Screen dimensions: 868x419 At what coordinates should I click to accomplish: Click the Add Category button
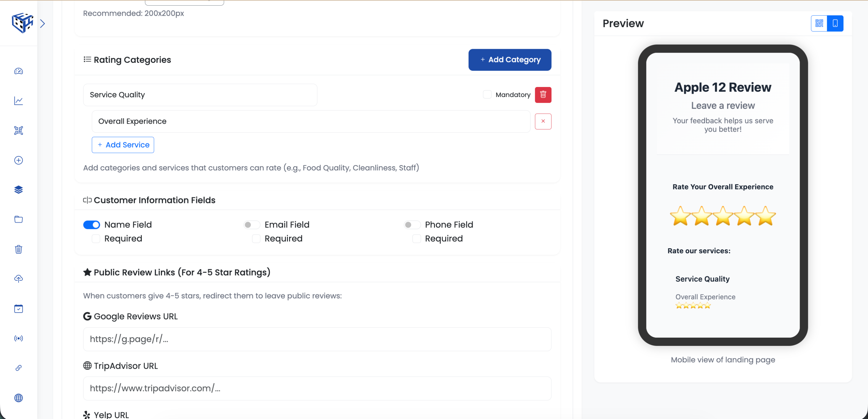509,60
